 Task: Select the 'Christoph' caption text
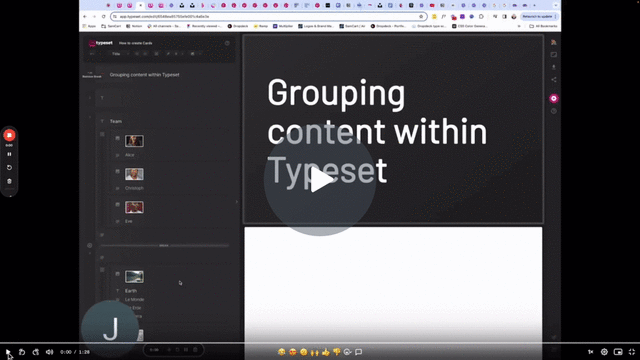(x=134, y=188)
